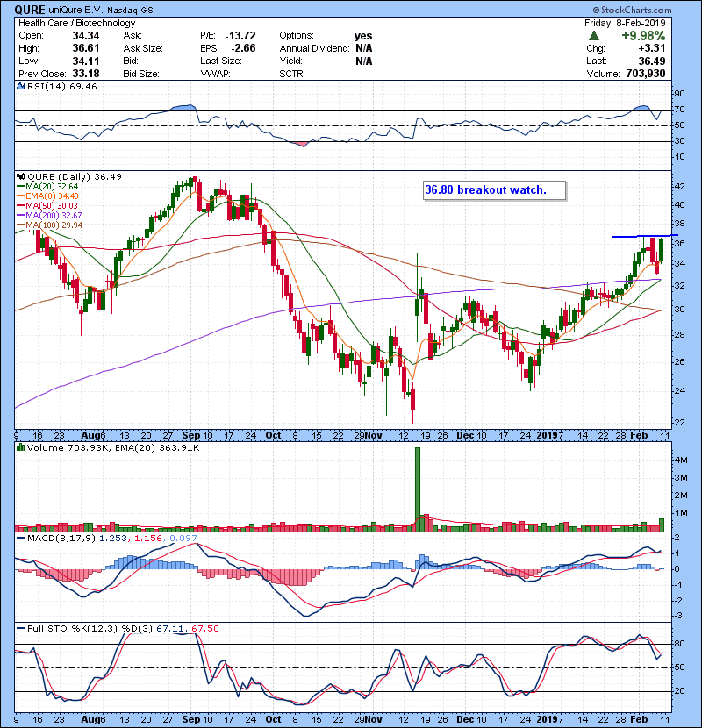Click the Volume value 703,930
Image resolution: width=702 pixels, height=728 pixels.
click(646, 74)
